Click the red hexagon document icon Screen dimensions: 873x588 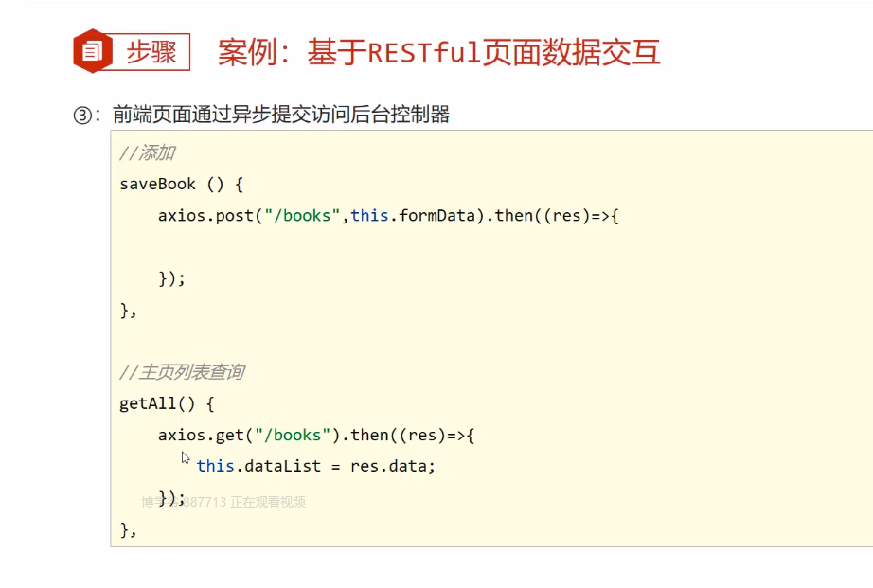(x=93, y=51)
